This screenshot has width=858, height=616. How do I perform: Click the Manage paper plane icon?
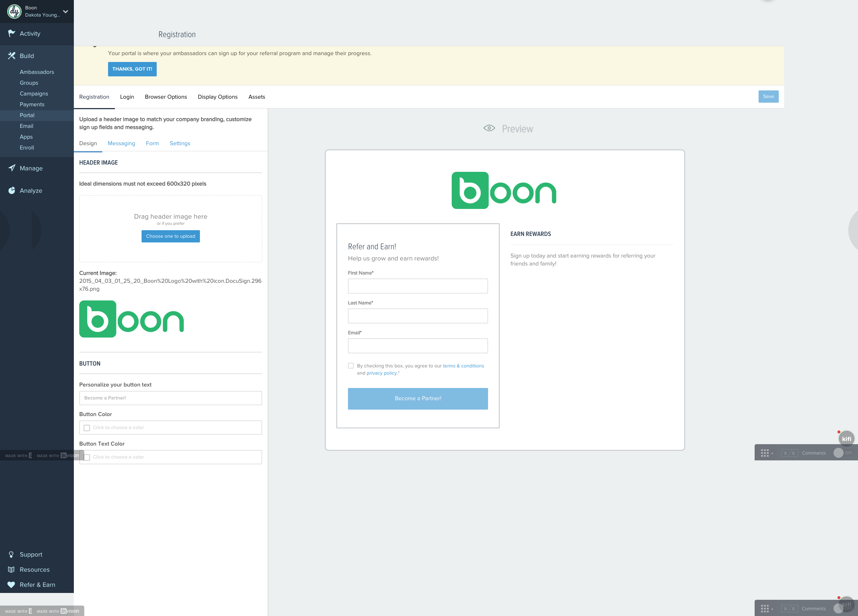coord(12,168)
